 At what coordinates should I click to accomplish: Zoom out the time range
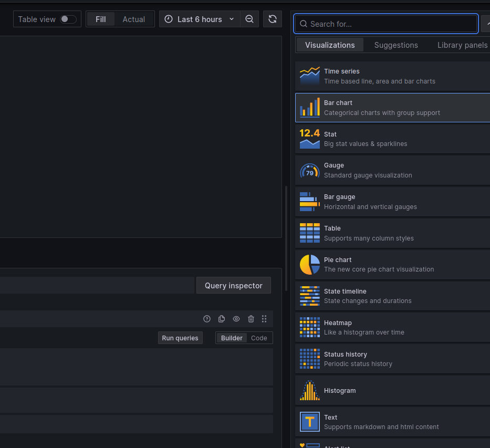pos(249,19)
